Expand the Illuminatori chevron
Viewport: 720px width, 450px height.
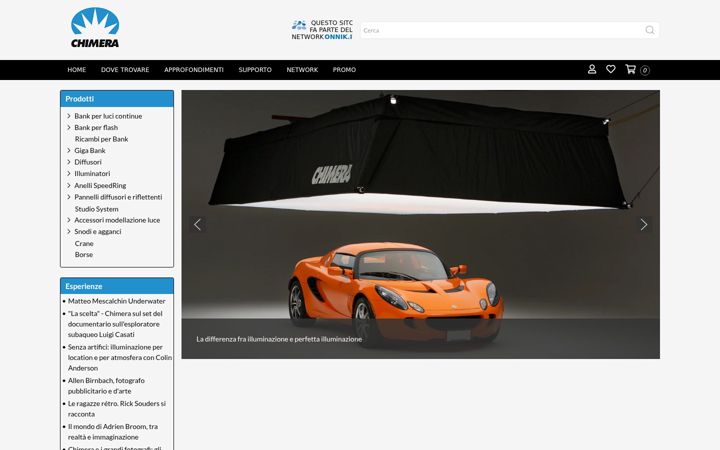[69, 174]
